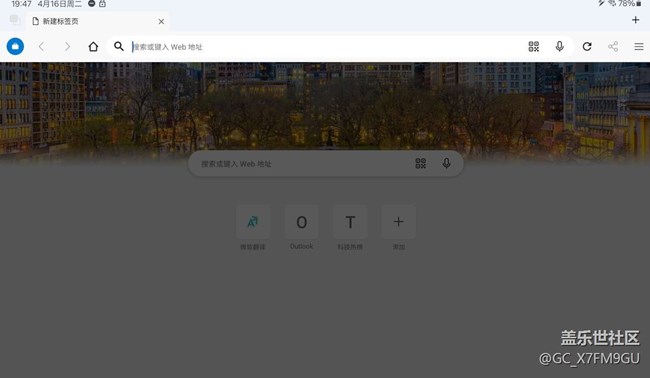Screen dimensions: 650x378
Task: Select the 新建标签页 tab
Action: point(97,21)
